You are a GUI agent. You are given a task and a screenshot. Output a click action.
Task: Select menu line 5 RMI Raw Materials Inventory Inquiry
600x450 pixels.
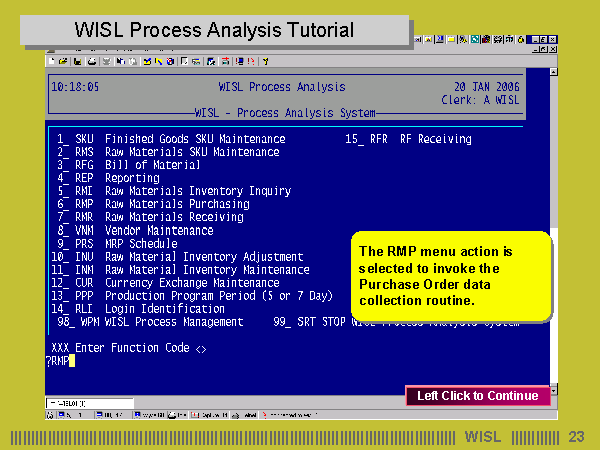coord(174,191)
